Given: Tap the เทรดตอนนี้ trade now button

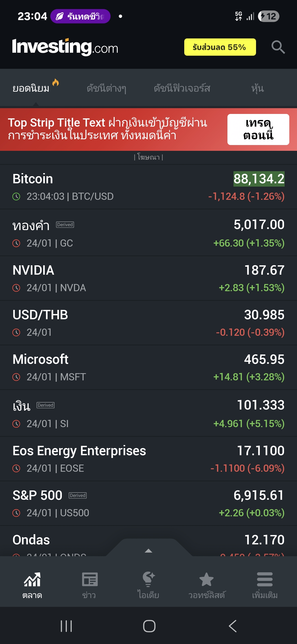Looking at the screenshot, I should (258, 129).
